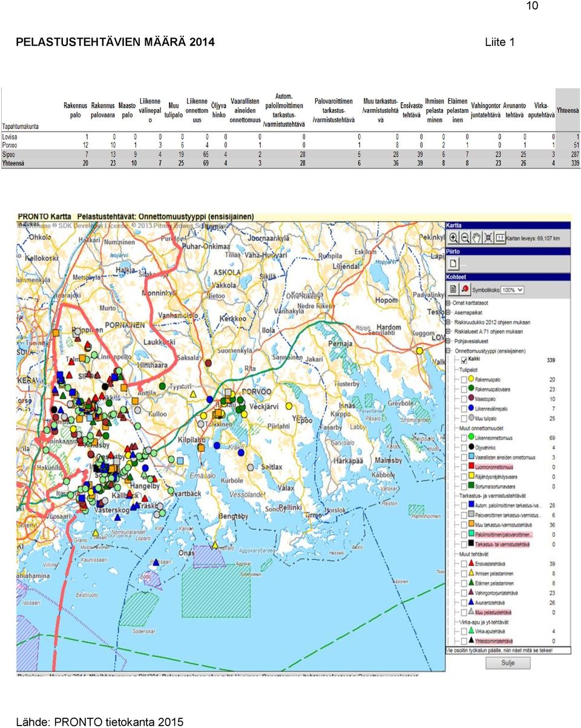
Task: Click the red marker icon under Kohteet
Action: click(465, 289)
